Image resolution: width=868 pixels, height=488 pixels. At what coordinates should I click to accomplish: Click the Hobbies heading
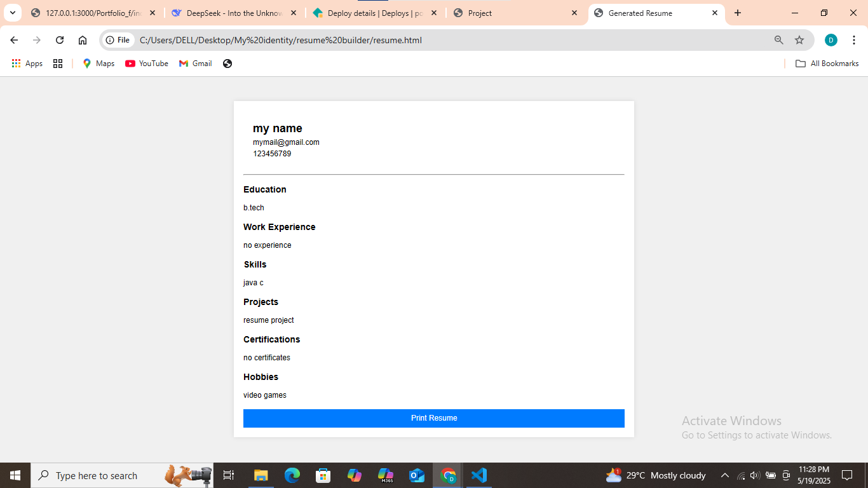pyautogui.click(x=261, y=377)
